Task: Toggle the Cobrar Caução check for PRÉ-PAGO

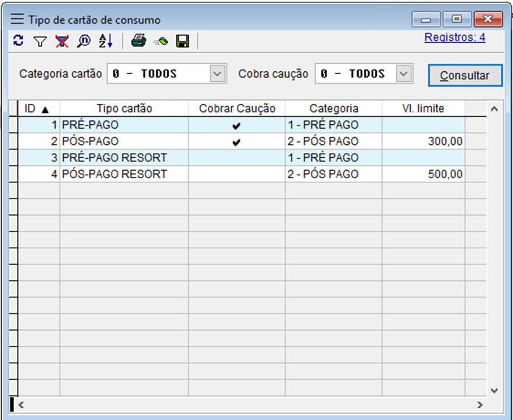Action: tap(236, 125)
